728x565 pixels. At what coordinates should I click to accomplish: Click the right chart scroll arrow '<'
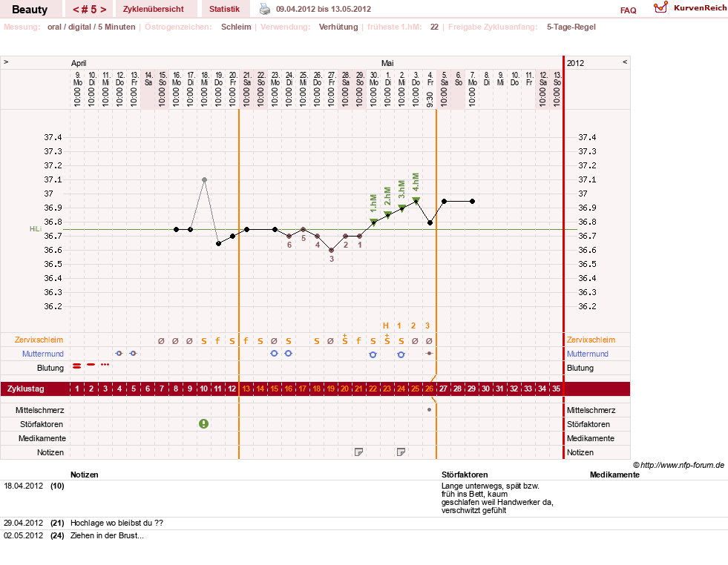click(625, 62)
